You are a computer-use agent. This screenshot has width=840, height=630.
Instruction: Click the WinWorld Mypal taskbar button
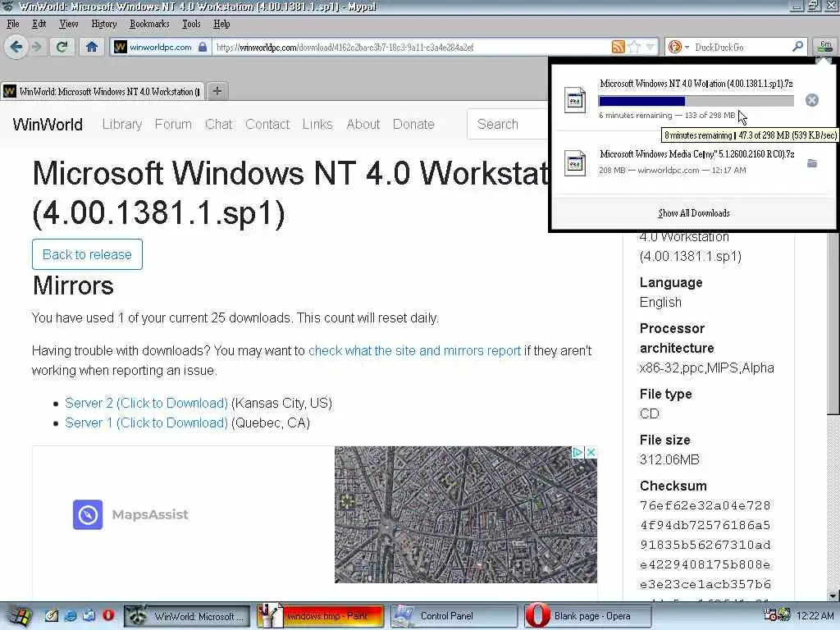pyautogui.click(x=187, y=616)
